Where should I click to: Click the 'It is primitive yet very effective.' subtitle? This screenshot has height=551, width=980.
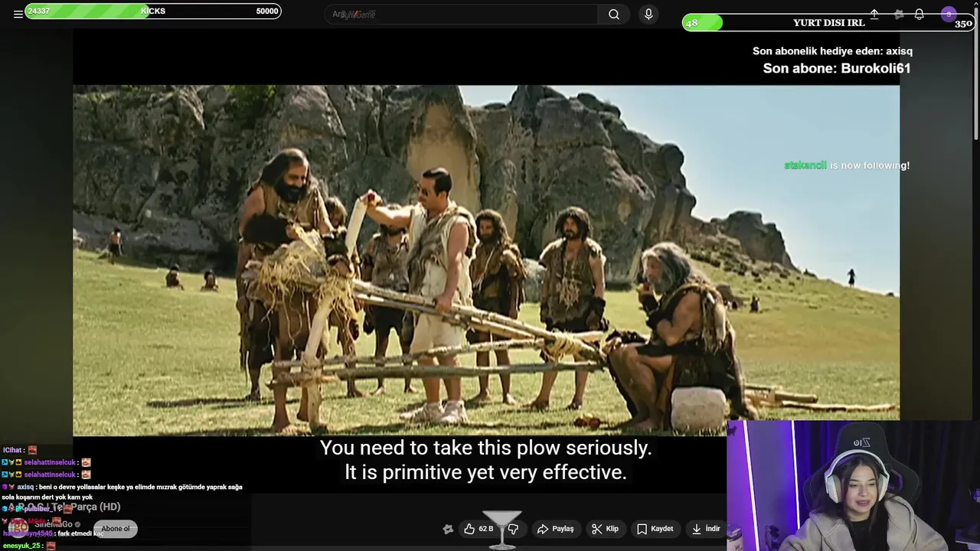point(485,472)
